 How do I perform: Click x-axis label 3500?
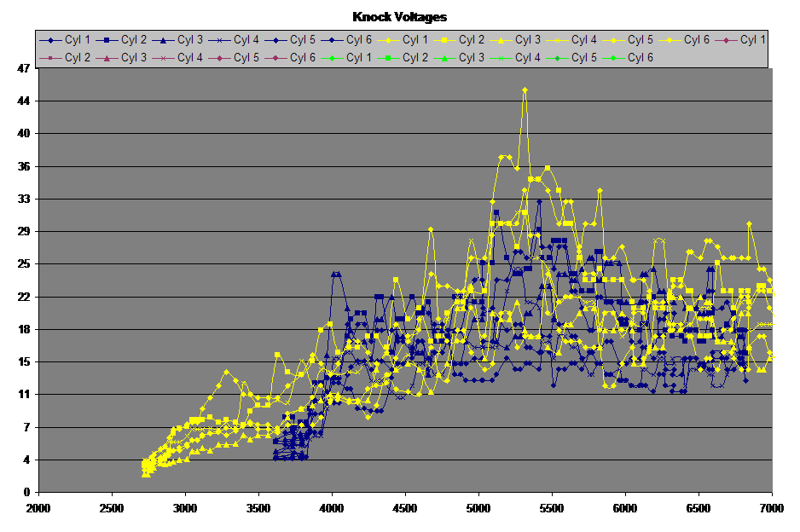pyautogui.click(x=258, y=508)
